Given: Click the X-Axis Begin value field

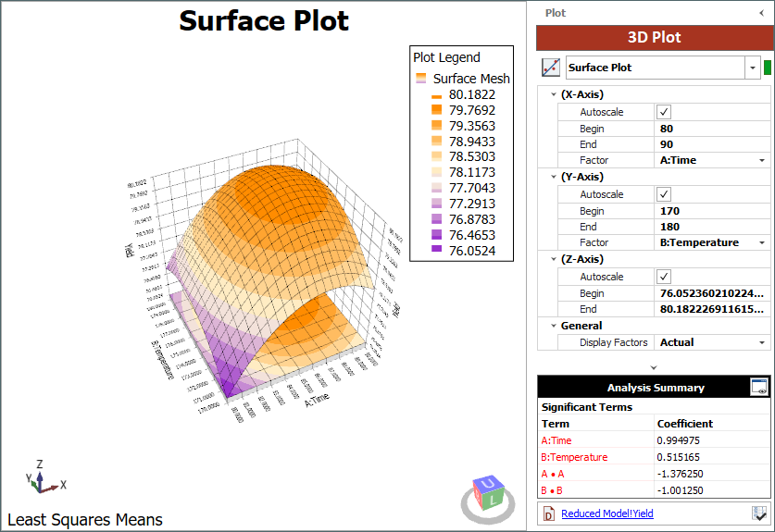Looking at the screenshot, I should [x=711, y=130].
